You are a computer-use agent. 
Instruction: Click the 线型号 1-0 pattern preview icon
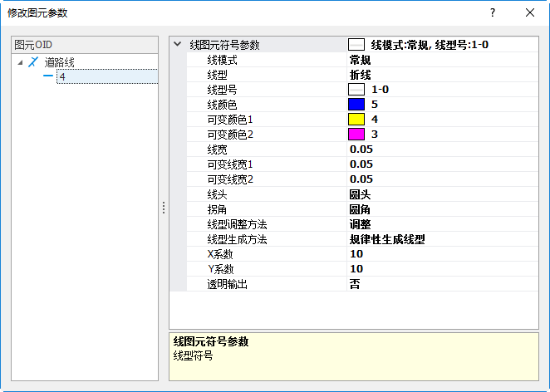[x=356, y=90]
